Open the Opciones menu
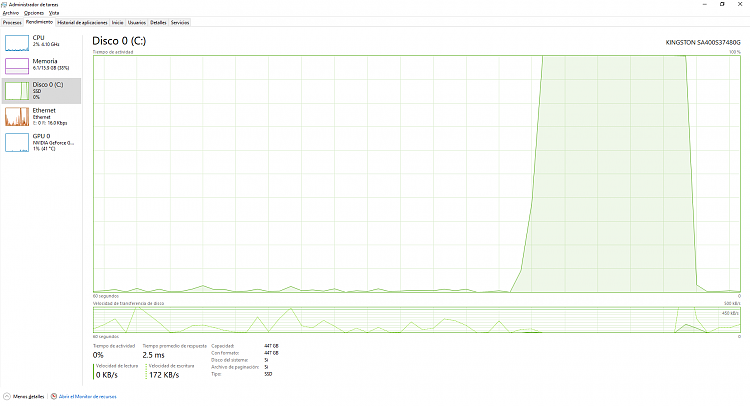 point(33,13)
